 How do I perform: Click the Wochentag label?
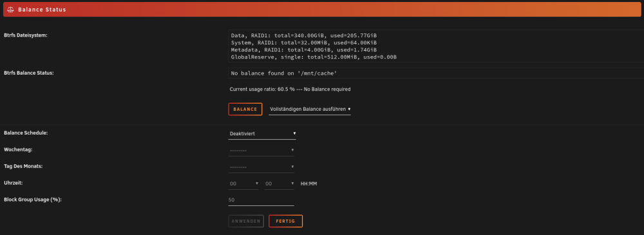point(18,149)
